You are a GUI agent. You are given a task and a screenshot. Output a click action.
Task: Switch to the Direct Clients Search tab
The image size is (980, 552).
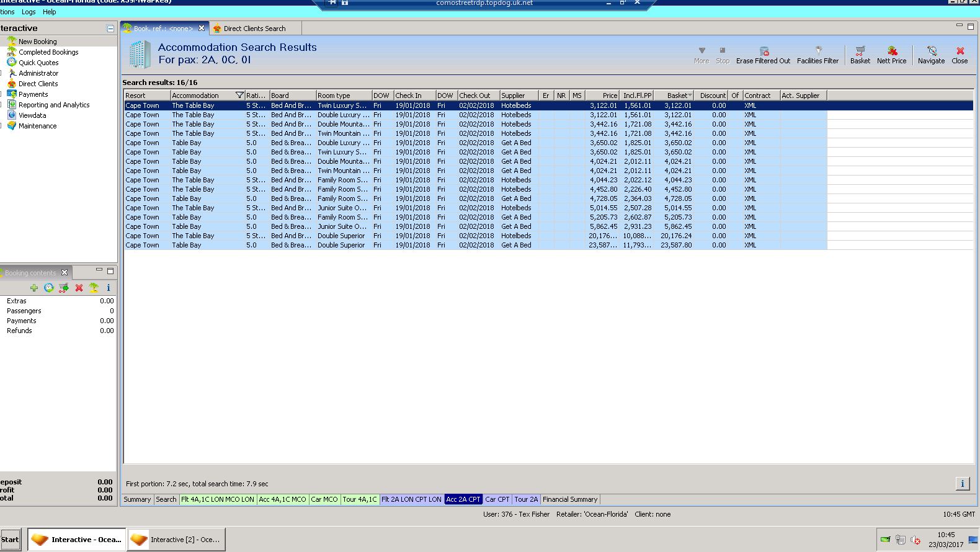tap(254, 29)
